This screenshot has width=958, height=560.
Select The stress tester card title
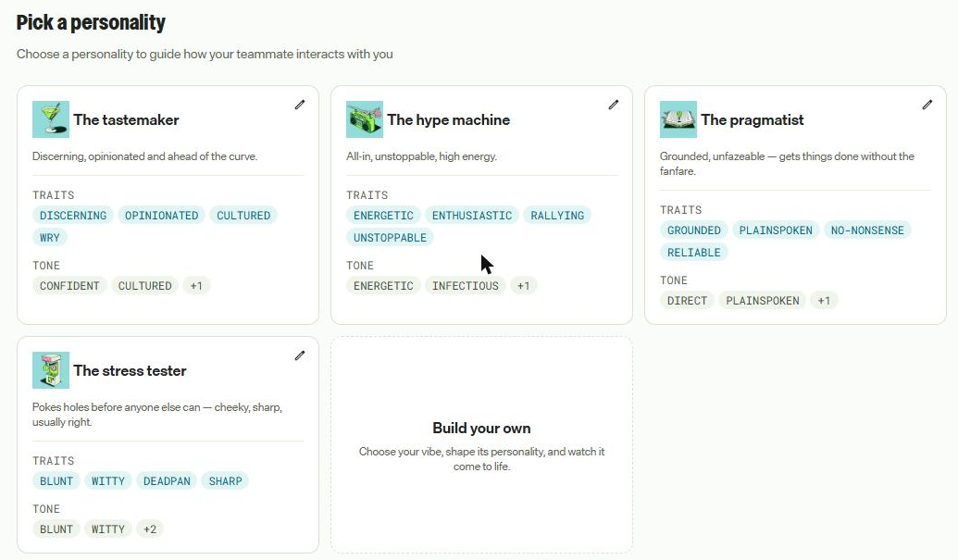131,370
